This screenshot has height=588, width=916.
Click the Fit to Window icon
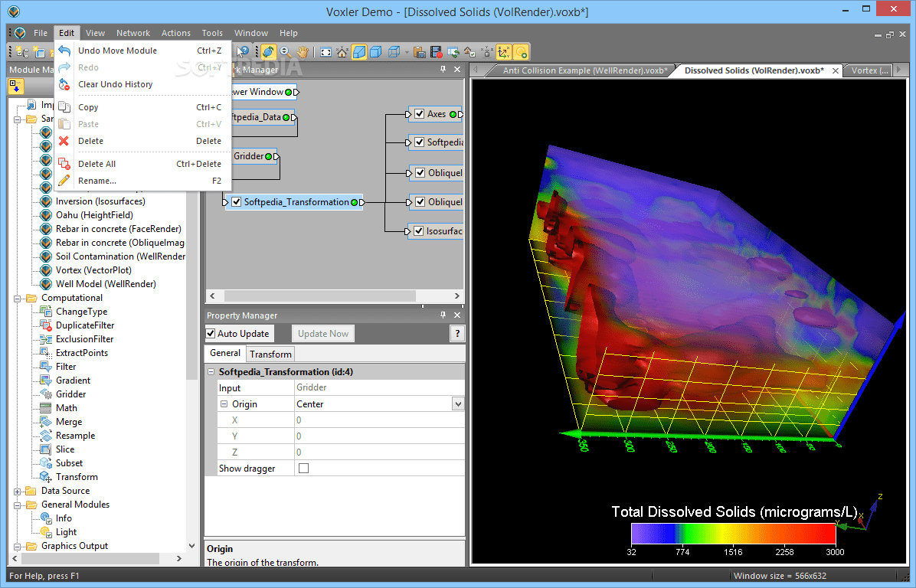click(324, 52)
